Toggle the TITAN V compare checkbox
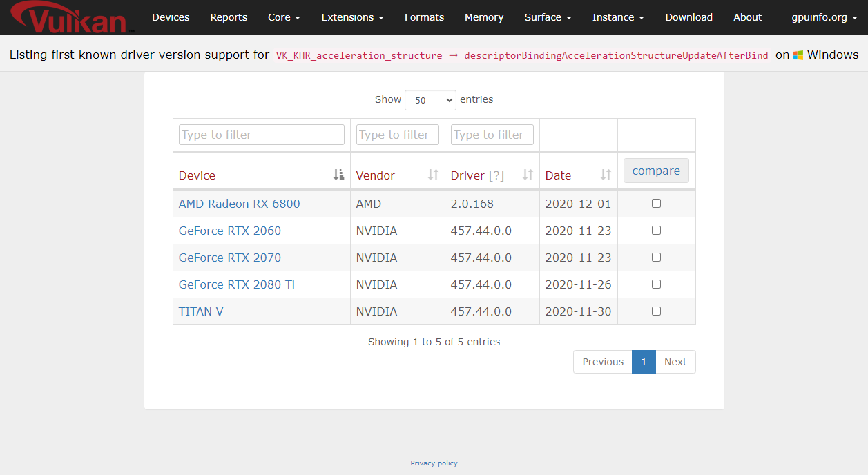 point(656,311)
